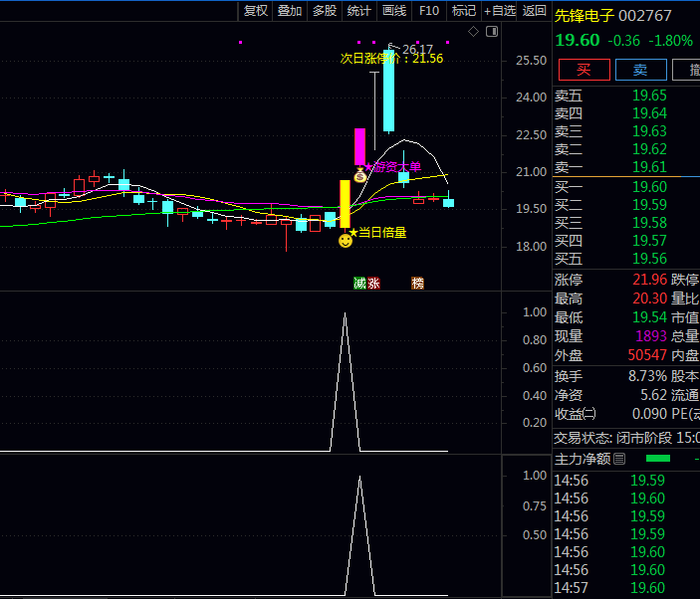Image resolution: width=700 pixels, height=599 pixels.
Task: Click the 先锋电子 stock name header
Action: [584, 15]
